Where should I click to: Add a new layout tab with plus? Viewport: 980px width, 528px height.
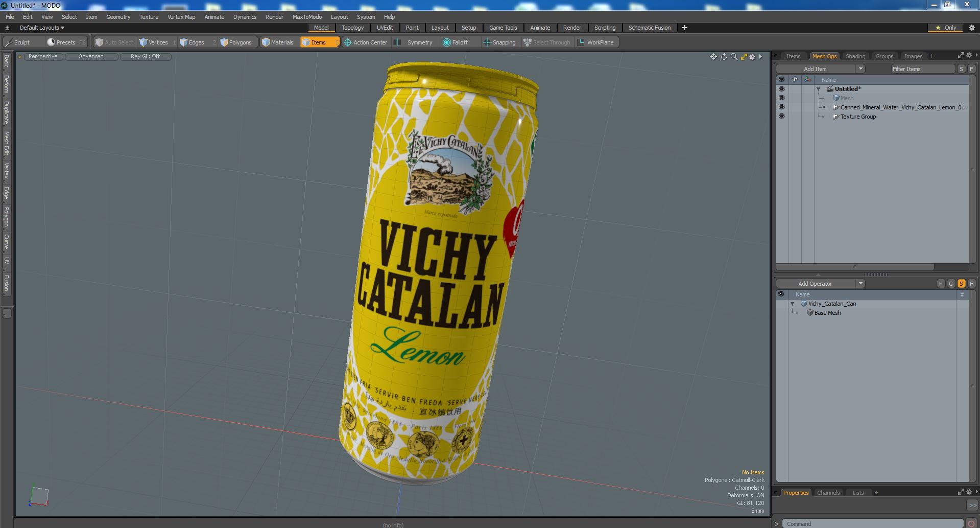coord(685,28)
